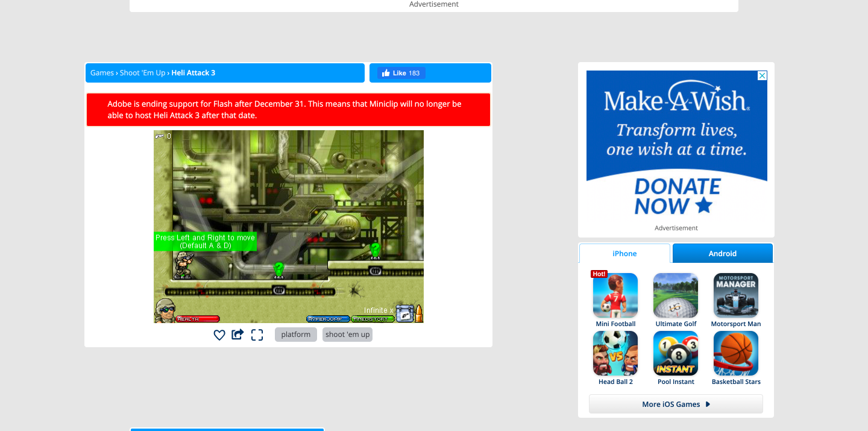Click the green move instructions tooltip in the game
868x431 pixels.
click(x=205, y=242)
